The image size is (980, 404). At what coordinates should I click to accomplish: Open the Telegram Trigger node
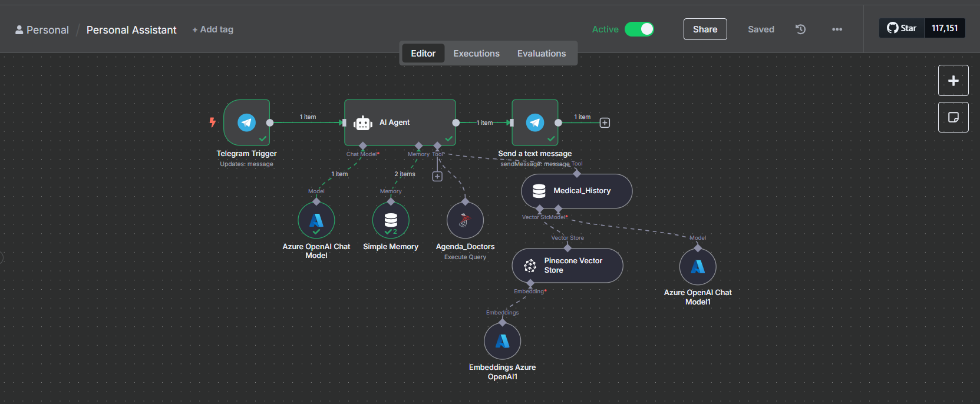(x=246, y=122)
